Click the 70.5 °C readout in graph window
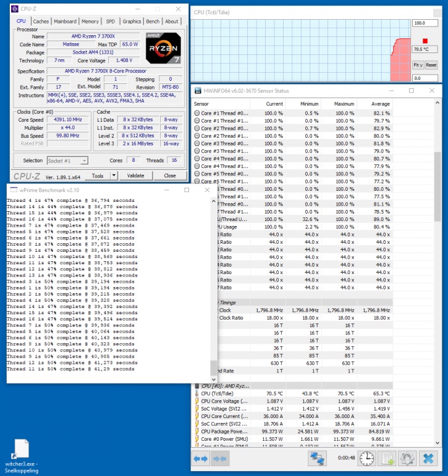 click(425, 49)
